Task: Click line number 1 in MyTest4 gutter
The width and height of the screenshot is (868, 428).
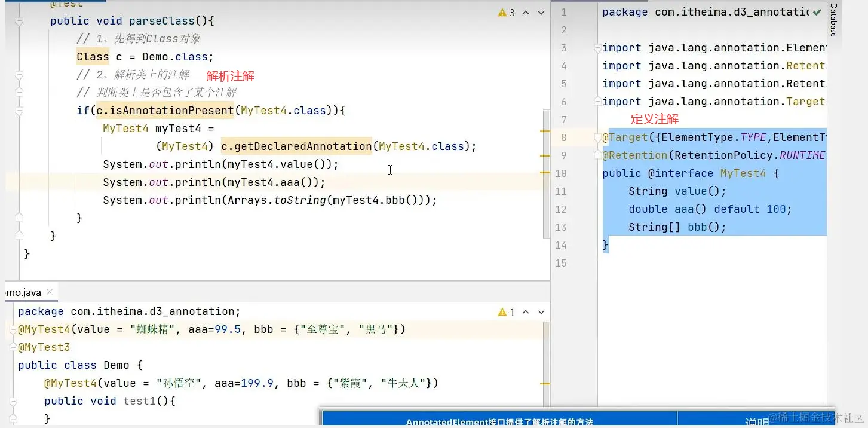Action: point(563,13)
